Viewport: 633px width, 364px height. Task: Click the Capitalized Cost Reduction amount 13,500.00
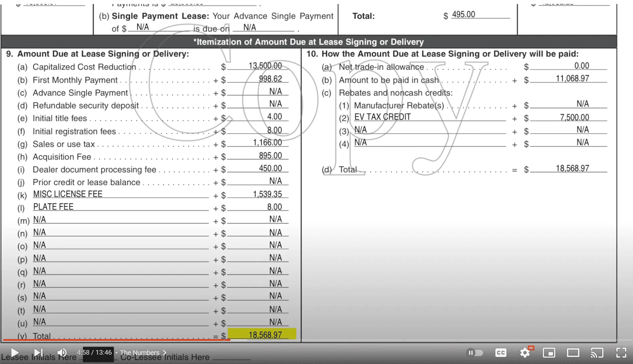click(265, 66)
